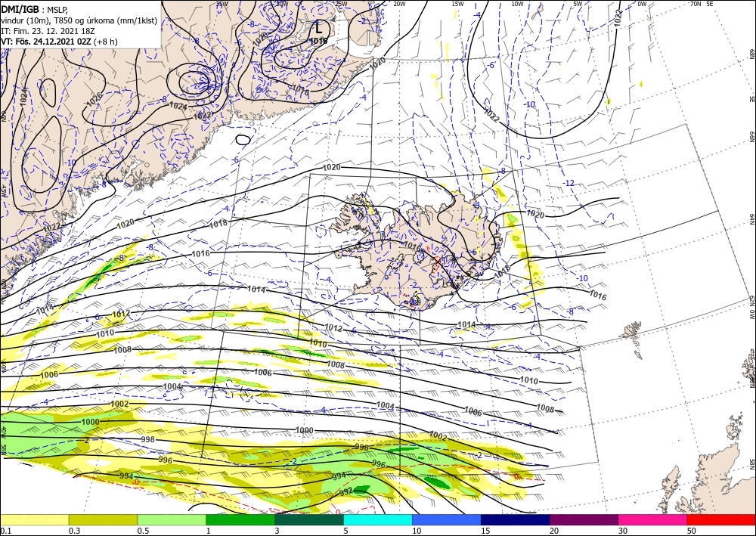Click the olive 0.3 legend swatch
Viewport: 756px width, 536px height.
click(x=103, y=519)
